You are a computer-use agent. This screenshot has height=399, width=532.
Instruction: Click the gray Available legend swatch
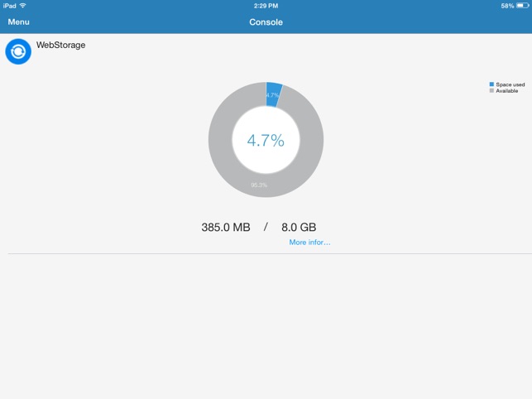pyautogui.click(x=491, y=91)
